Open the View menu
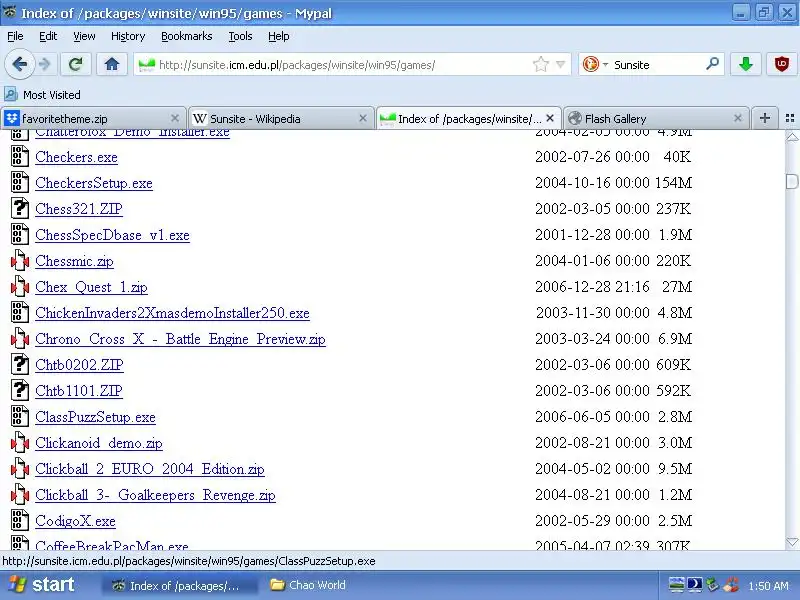Viewport: 800px width, 600px height. pyautogui.click(x=84, y=36)
